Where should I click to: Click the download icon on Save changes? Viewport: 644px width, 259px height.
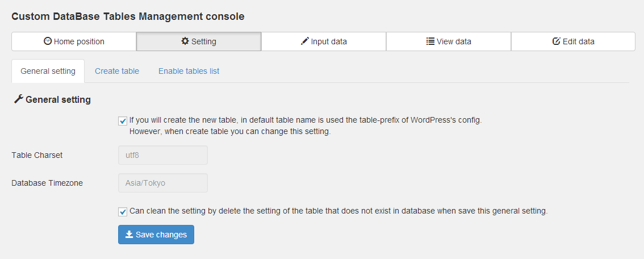click(129, 235)
